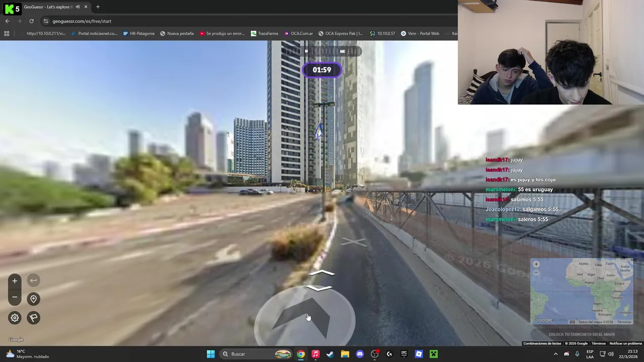Open Minecraft from the taskbar

pyautogui.click(x=434, y=354)
